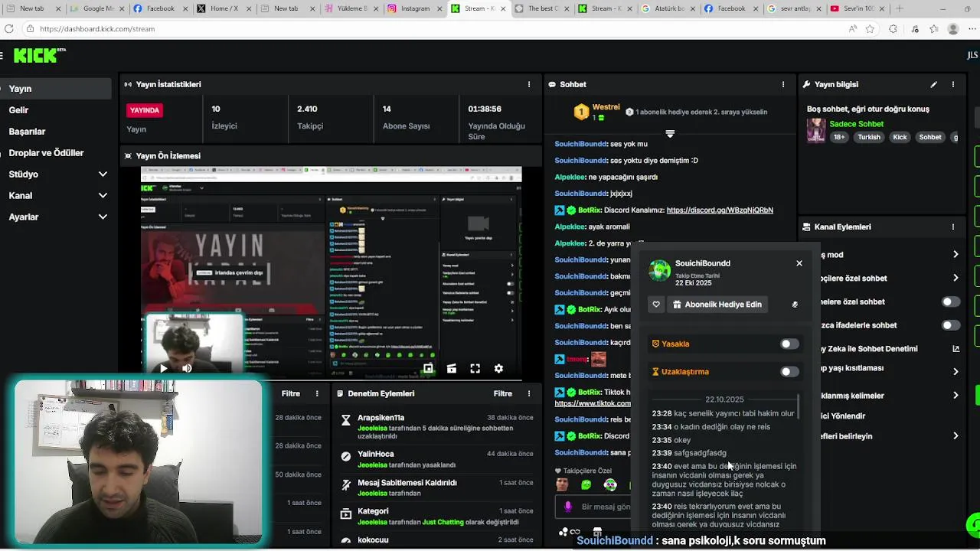Click the first face emote below chat
The height and width of the screenshot is (551, 980).
click(x=563, y=484)
